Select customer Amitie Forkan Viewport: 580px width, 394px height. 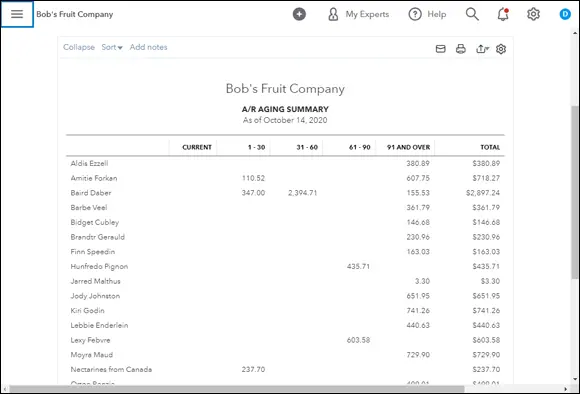click(x=94, y=178)
